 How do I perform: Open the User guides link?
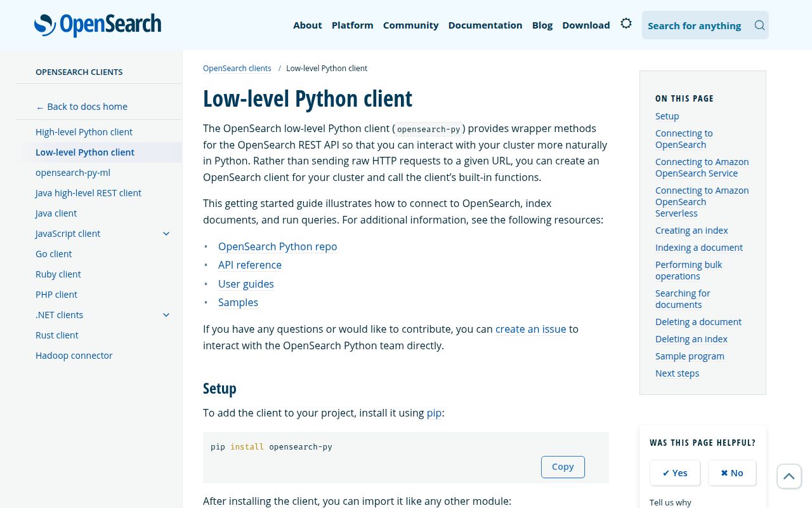(246, 284)
